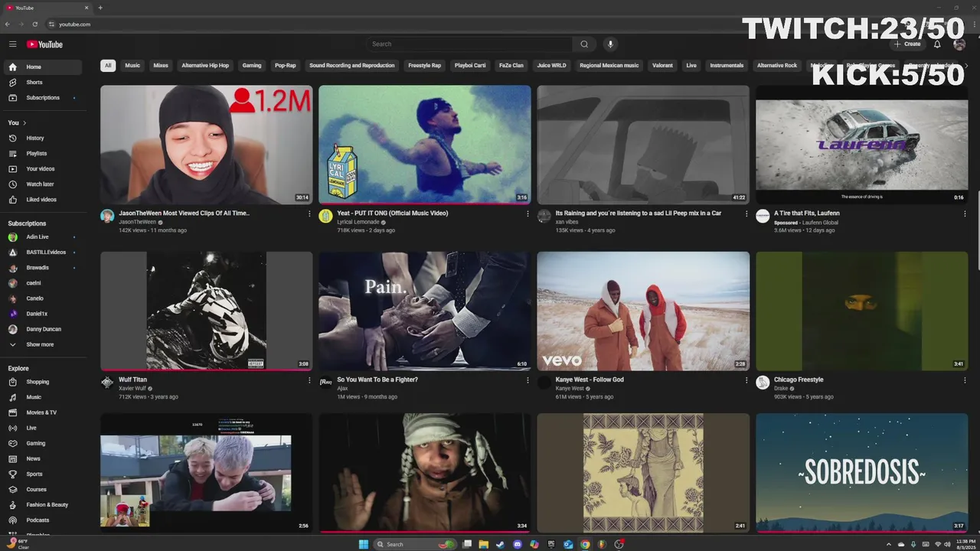Select the Alternative Hip Hop chip

coord(205,66)
